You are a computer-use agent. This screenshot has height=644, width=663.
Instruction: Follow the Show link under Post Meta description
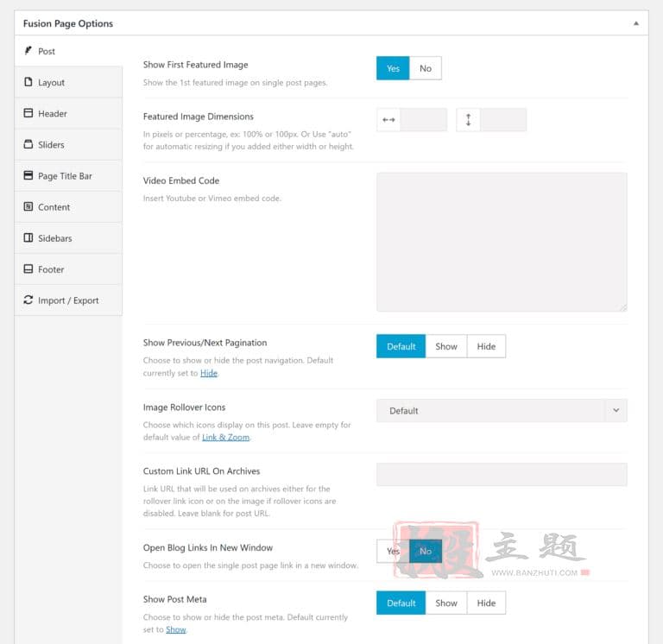click(x=176, y=629)
